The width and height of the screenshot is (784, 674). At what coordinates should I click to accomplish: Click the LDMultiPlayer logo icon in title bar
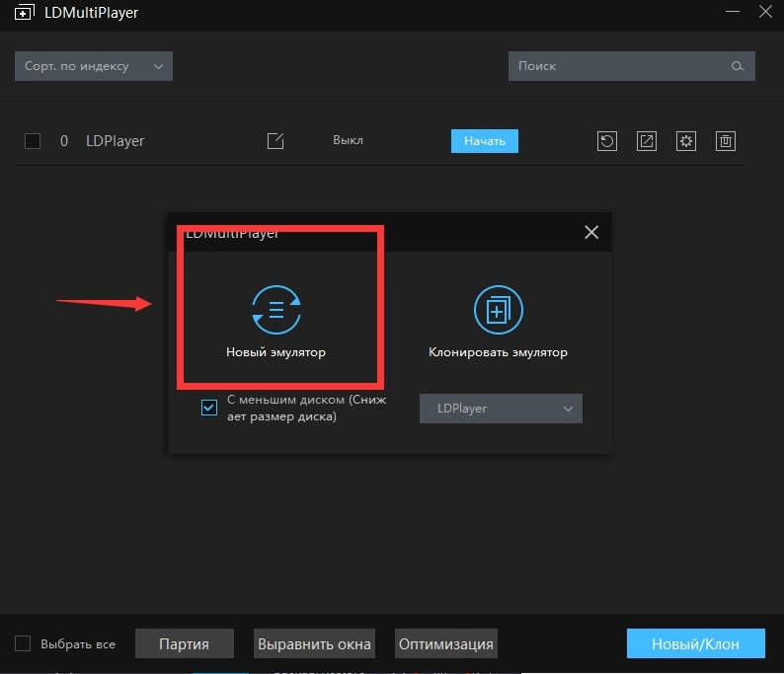click(x=25, y=13)
